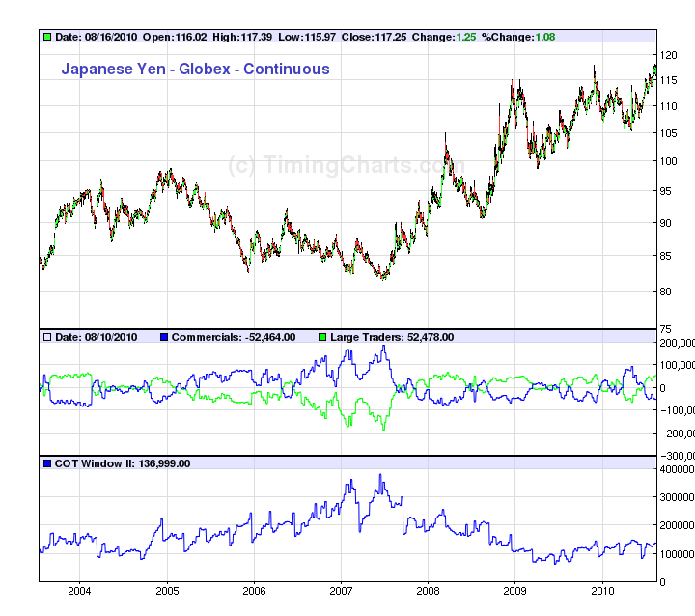Image resolution: width=695 pixels, height=616 pixels.
Task: Click the 75 price axis label
Action: tap(665, 329)
